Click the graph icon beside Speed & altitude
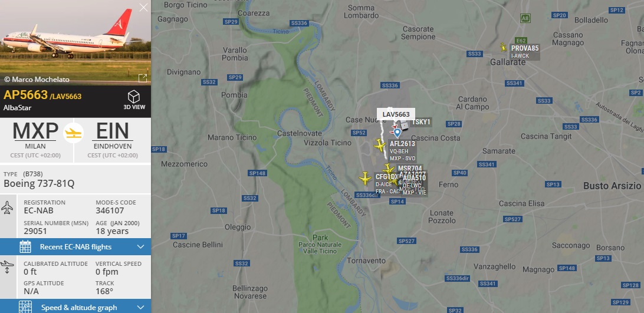644x313 pixels. click(x=25, y=307)
